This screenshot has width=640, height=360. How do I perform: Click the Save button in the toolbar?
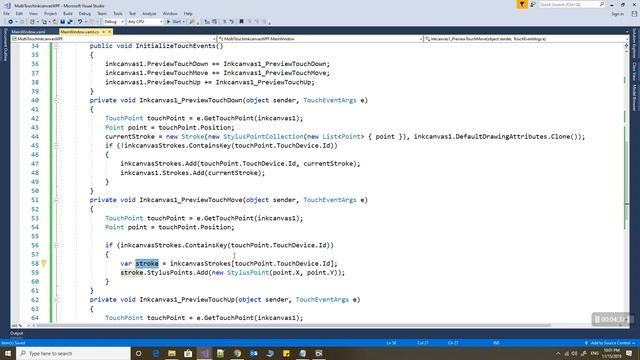tap(62, 22)
